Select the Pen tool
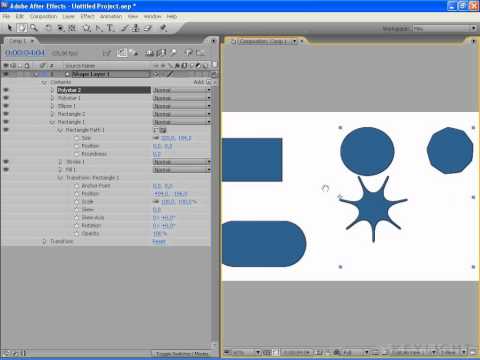Image resolution: width=480 pixels, height=360 pixels. [x=99, y=28]
